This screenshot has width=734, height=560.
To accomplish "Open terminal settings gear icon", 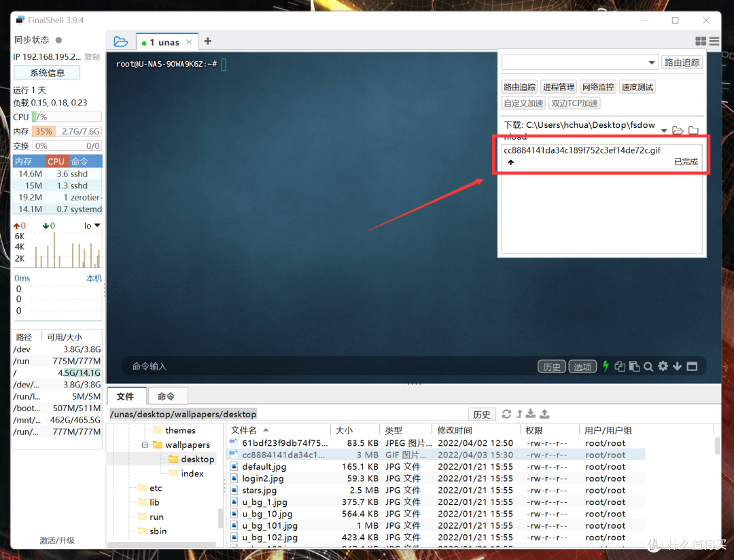I will tap(663, 366).
